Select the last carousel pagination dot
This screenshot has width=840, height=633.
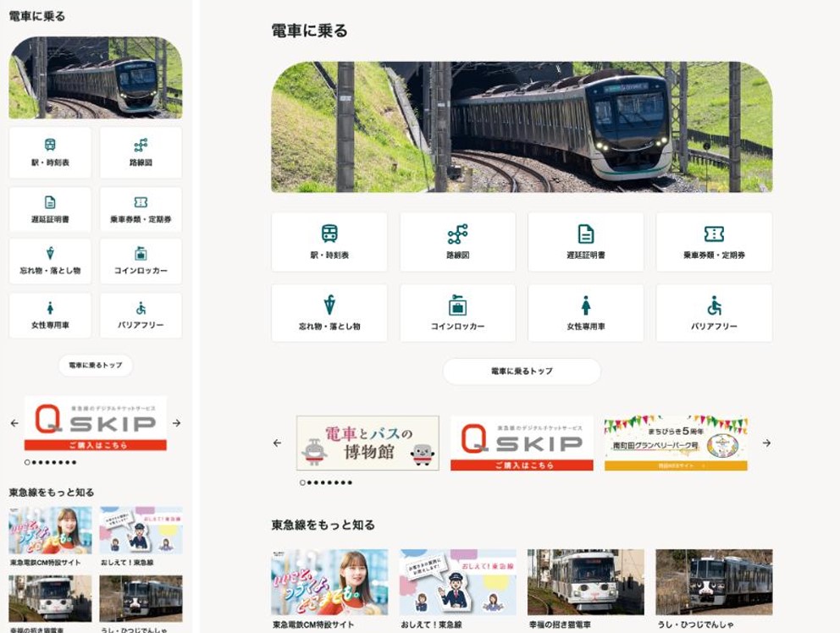coord(347,481)
